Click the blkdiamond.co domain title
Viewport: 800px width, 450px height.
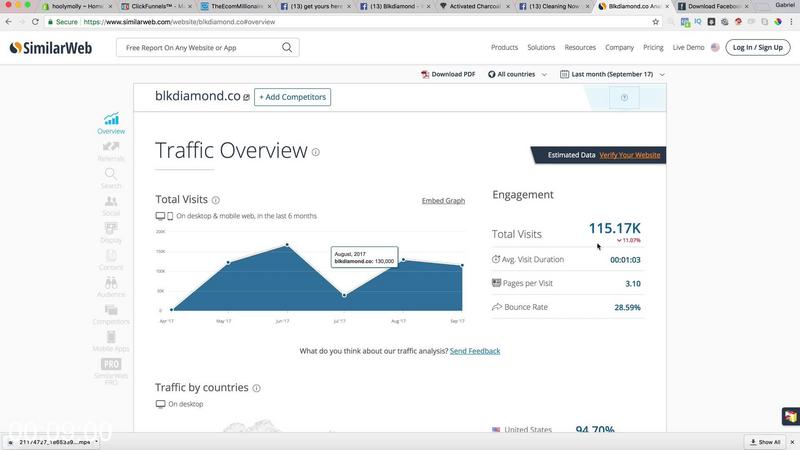[x=197, y=96]
